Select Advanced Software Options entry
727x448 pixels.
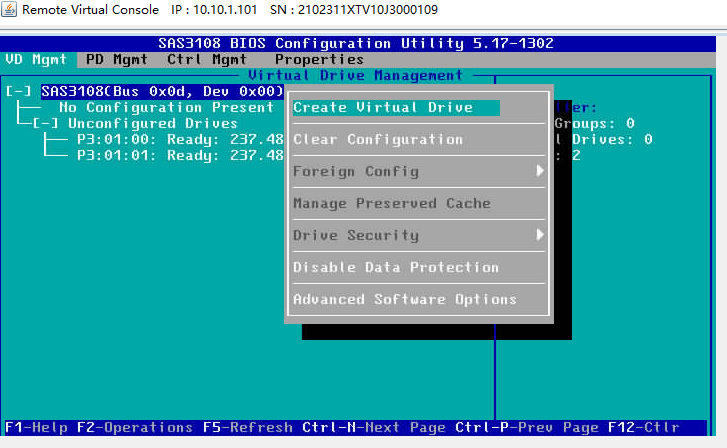(x=405, y=300)
